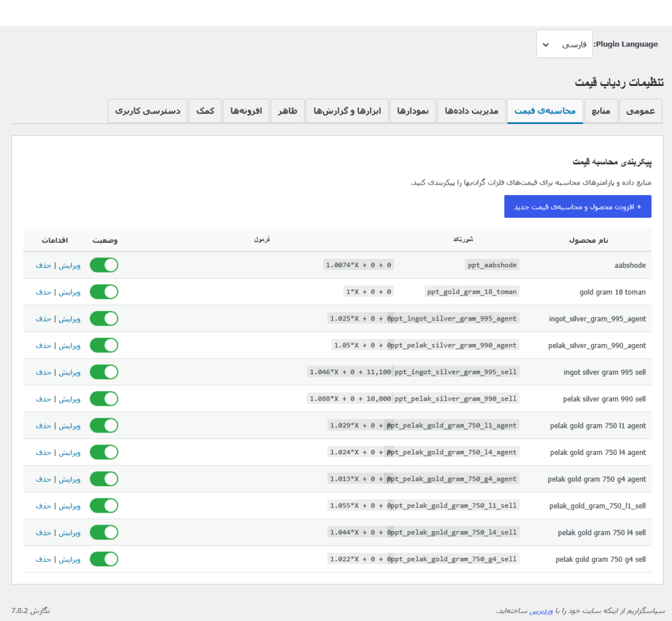Open the دسترسی کاربری tab
Viewport: 672px width, 621px height.
(x=148, y=111)
